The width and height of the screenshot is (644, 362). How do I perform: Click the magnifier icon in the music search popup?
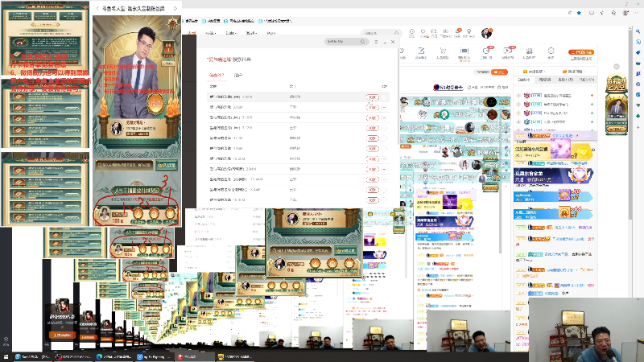pyautogui.click(x=363, y=42)
